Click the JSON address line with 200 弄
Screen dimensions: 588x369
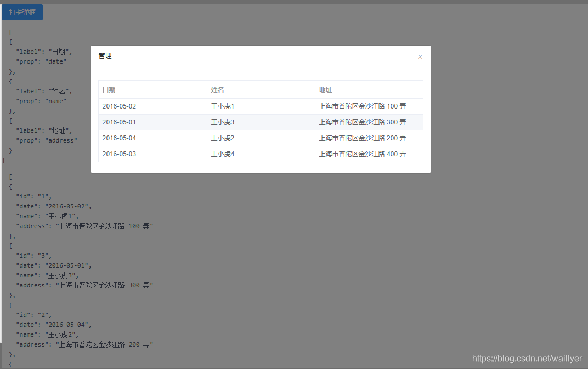[x=84, y=345]
